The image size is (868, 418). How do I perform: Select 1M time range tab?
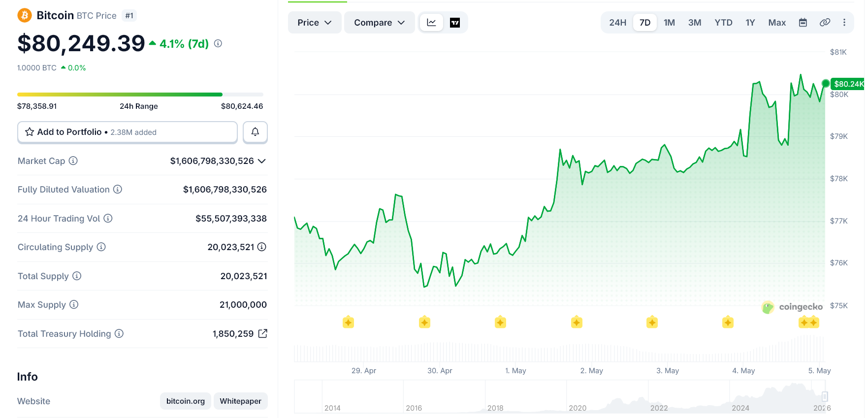point(669,23)
